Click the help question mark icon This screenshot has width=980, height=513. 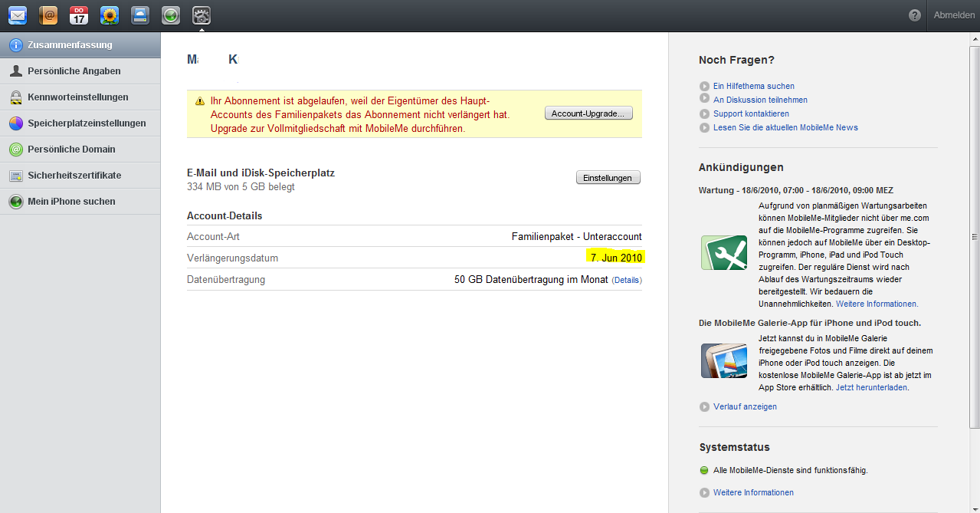(914, 15)
